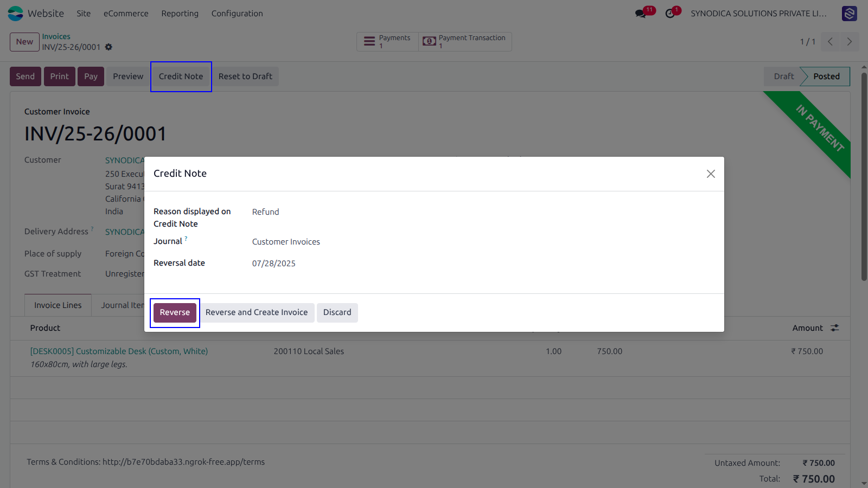Open the Customizable Desk product link
Viewport: 868px width, 488px height.
click(119, 351)
